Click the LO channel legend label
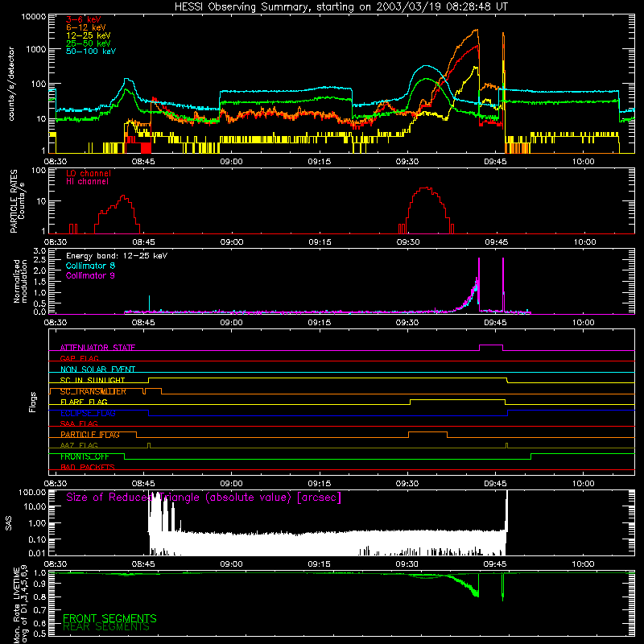This screenshot has height=644, width=644. point(89,173)
